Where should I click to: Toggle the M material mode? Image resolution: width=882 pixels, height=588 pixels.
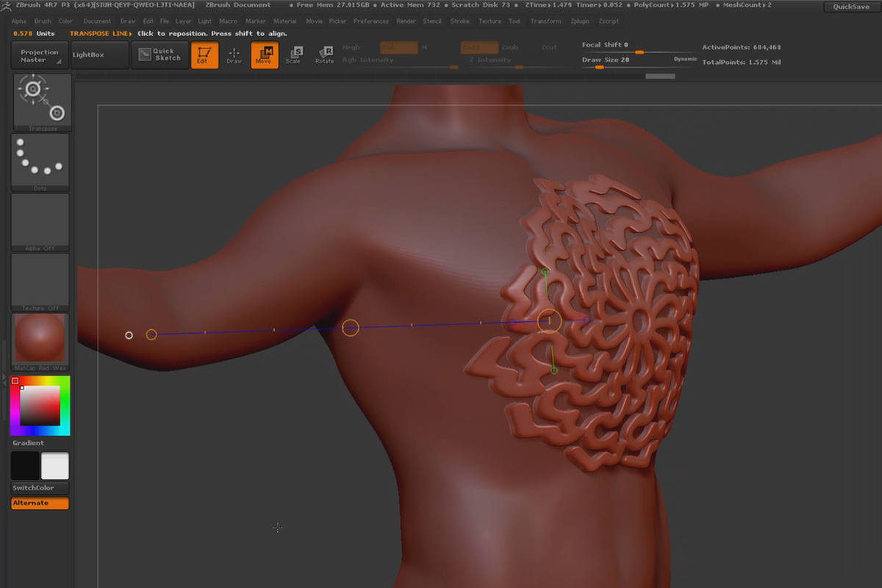pyautogui.click(x=424, y=47)
